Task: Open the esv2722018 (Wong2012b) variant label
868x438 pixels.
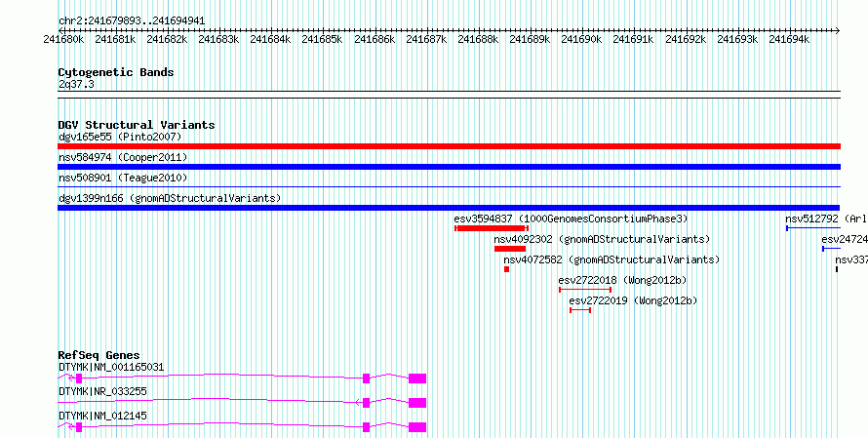Action: (x=623, y=281)
